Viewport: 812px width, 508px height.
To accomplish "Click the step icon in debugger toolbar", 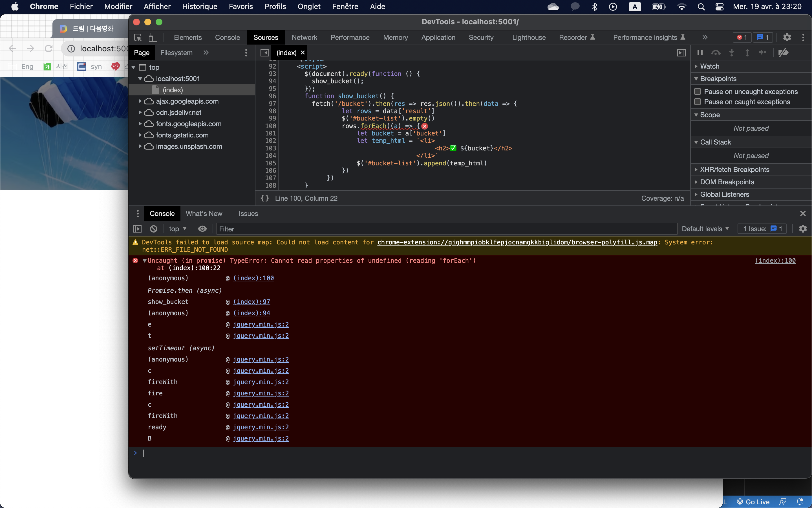I will click(763, 52).
